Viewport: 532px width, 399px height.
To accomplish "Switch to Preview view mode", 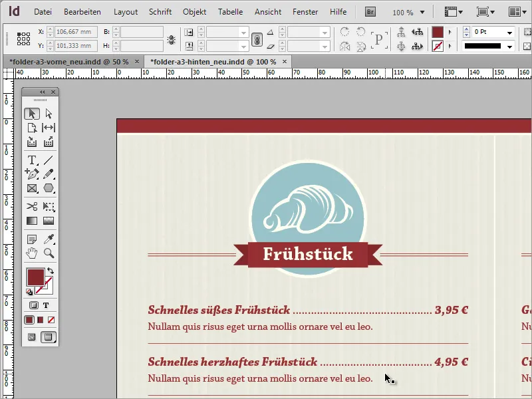I will click(x=49, y=337).
